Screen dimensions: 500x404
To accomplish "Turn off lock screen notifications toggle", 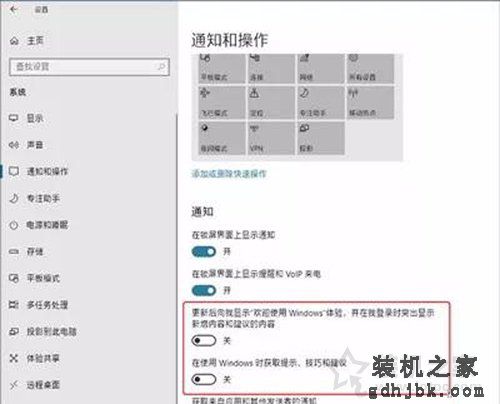I will point(204,252).
